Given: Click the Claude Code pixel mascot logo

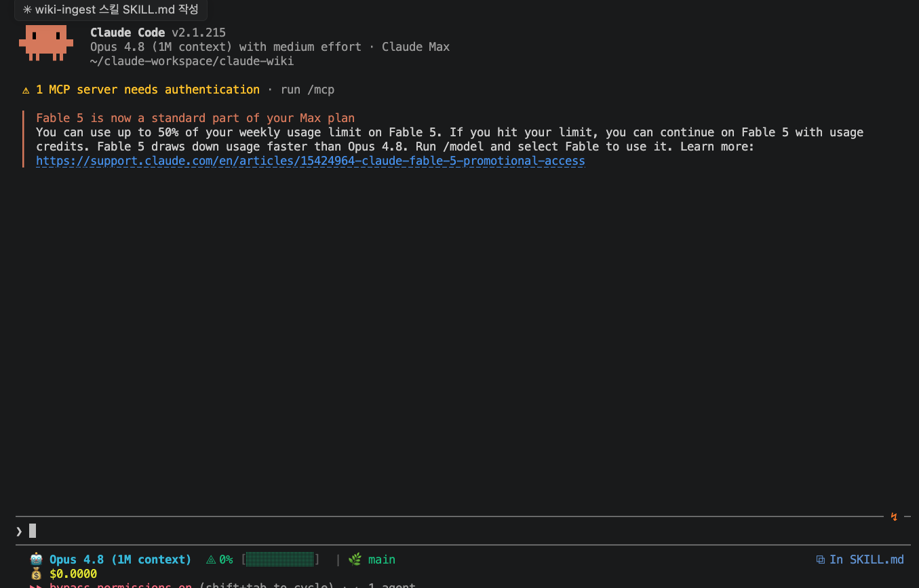Looking at the screenshot, I should [46, 43].
